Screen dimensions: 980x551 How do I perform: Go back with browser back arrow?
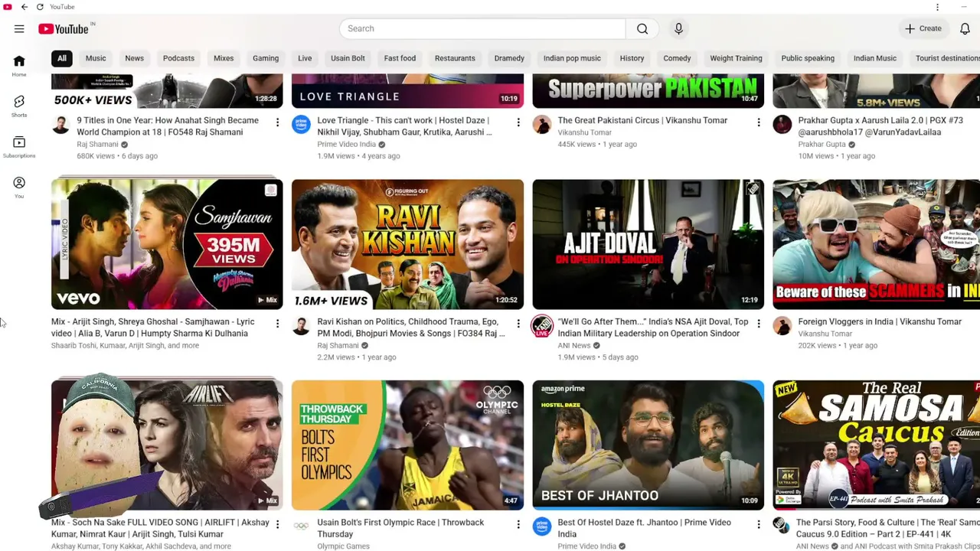tap(24, 7)
